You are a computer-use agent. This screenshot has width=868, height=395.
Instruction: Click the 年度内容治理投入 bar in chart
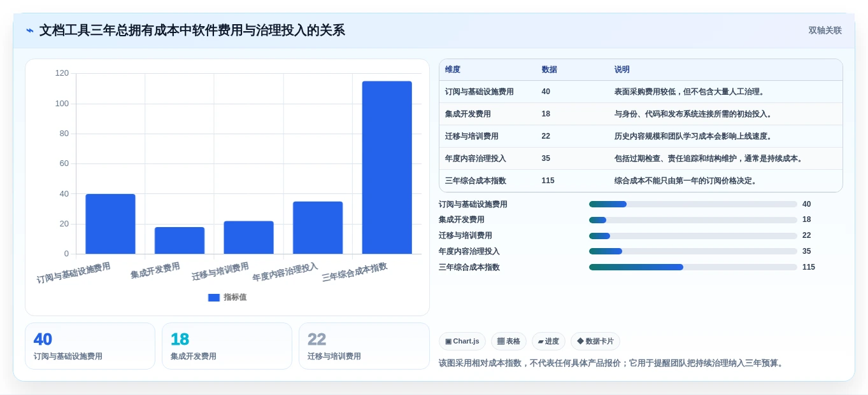(318, 228)
